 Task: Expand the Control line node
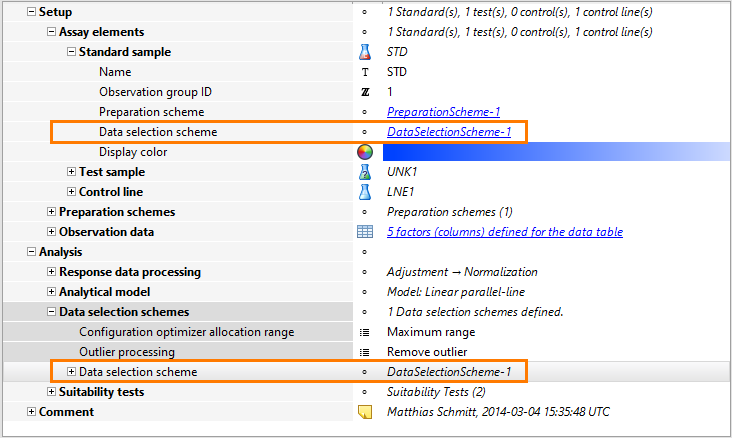coord(71,192)
